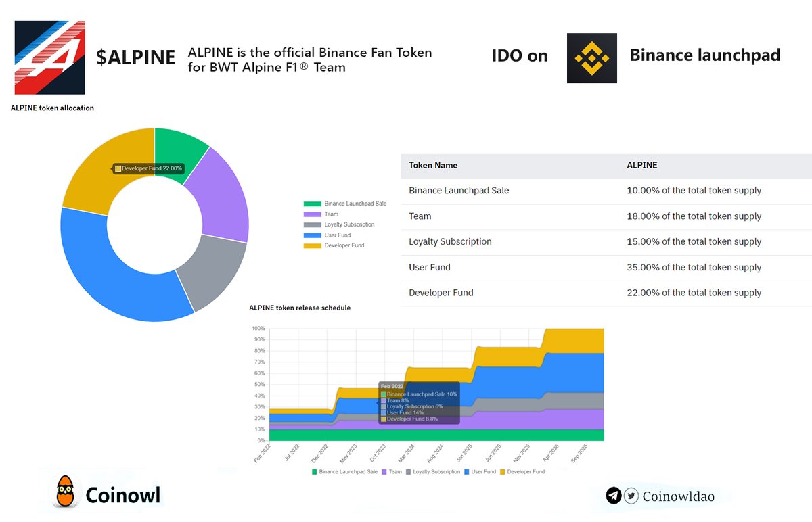Click the 'Feb 2022' x-axis label
Screen dimensions: 812x522
[262, 452]
